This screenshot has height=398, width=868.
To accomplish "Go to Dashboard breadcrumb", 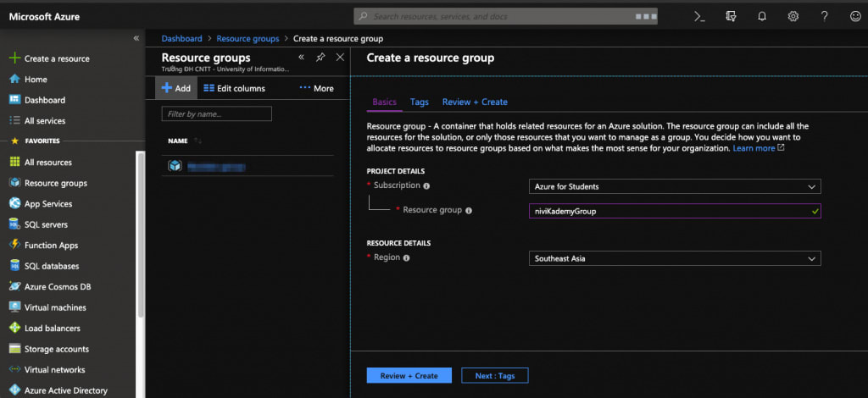I will point(181,39).
